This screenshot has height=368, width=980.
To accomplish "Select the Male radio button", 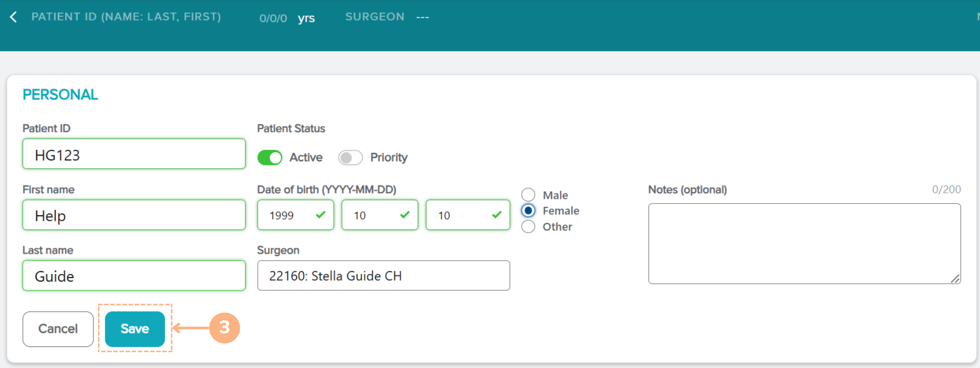I will [528, 195].
